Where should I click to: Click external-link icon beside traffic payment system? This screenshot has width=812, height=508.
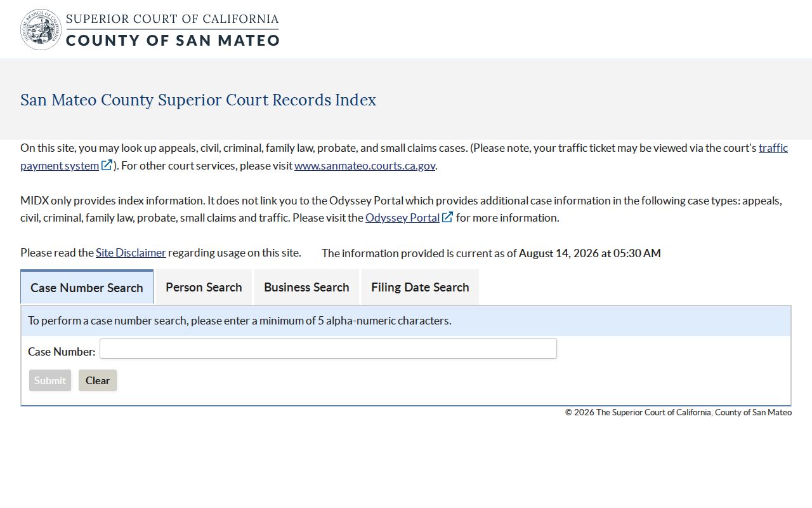click(107, 165)
